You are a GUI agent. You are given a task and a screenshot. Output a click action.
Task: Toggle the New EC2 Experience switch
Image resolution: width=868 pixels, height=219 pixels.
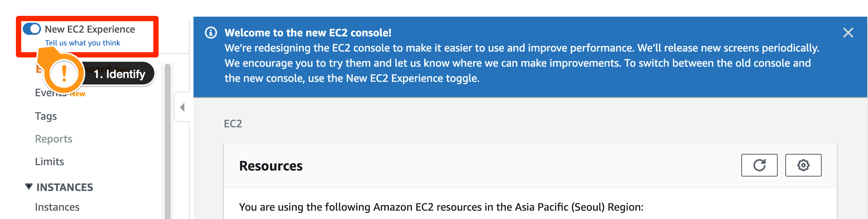point(32,29)
